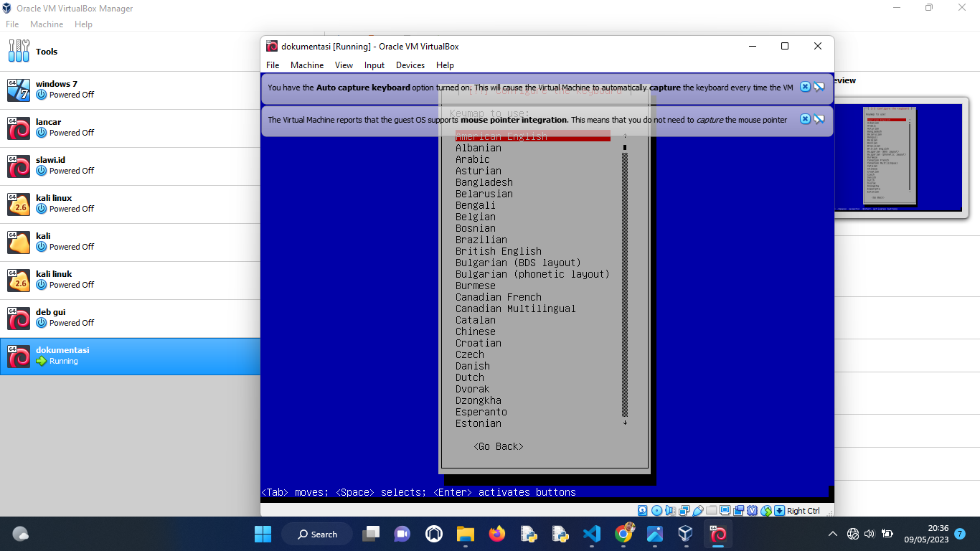Choose 'Albanian' keymap in the list

pyautogui.click(x=479, y=148)
